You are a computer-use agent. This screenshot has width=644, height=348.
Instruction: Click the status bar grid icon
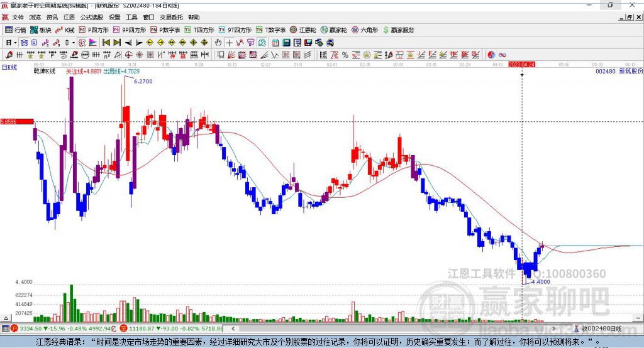click(5, 329)
